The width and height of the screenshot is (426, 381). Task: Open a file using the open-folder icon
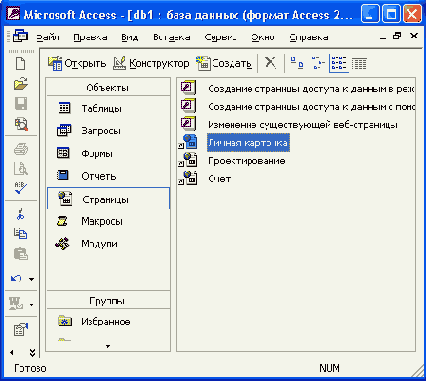click(21, 83)
